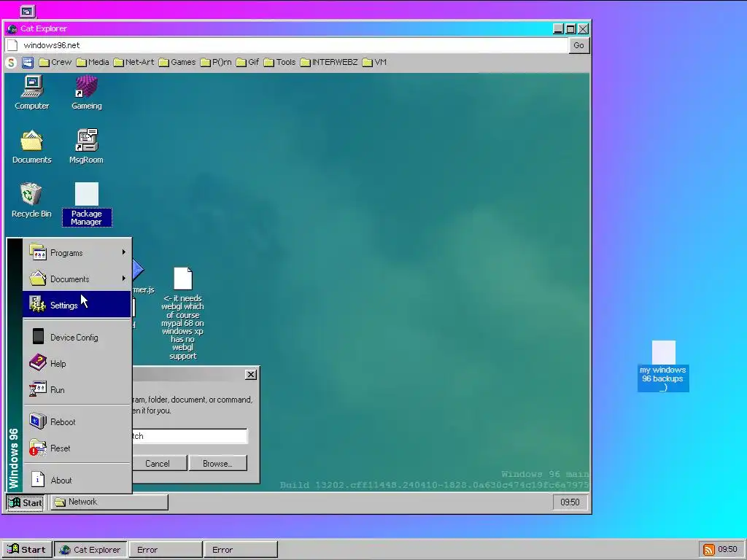Click the small window icon at top-left desktop
This screenshot has width=747, height=560.
[28, 11]
